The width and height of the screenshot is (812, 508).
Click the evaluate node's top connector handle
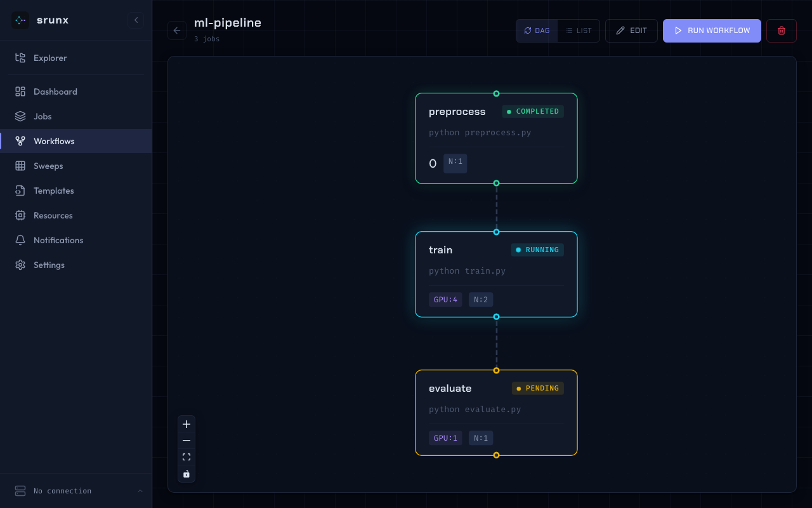click(496, 370)
